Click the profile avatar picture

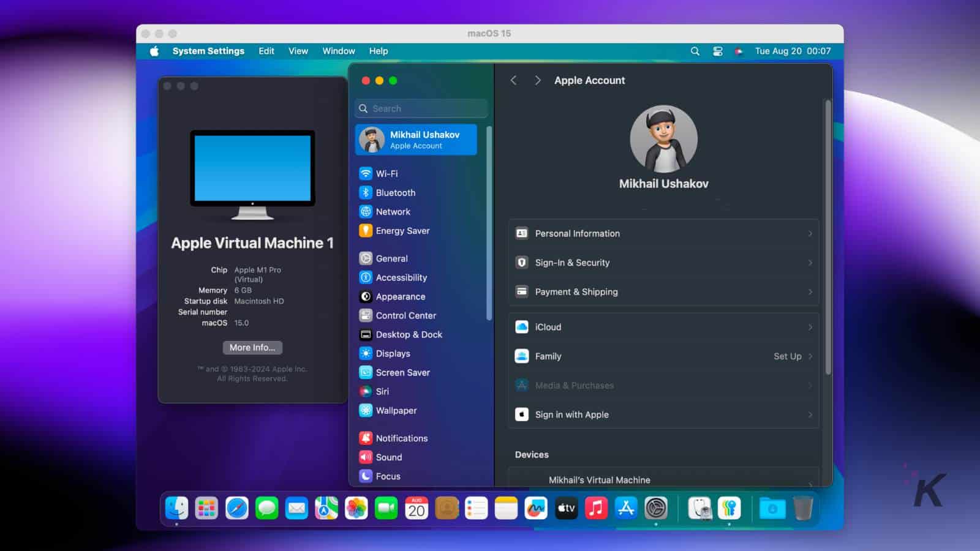[663, 139]
